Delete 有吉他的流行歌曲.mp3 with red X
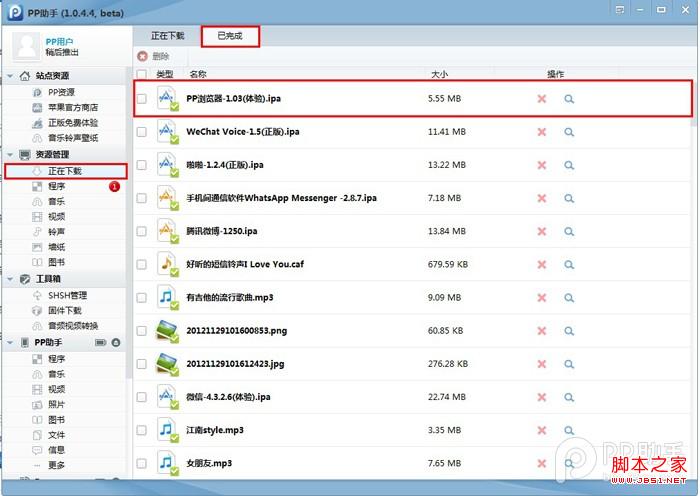 coord(542,298)
